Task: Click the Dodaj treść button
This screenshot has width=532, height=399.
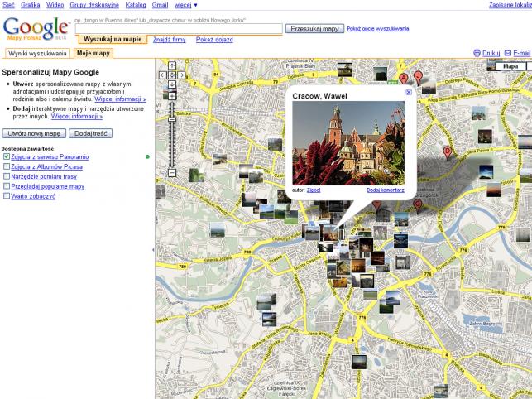Action: tap(90, 133)
